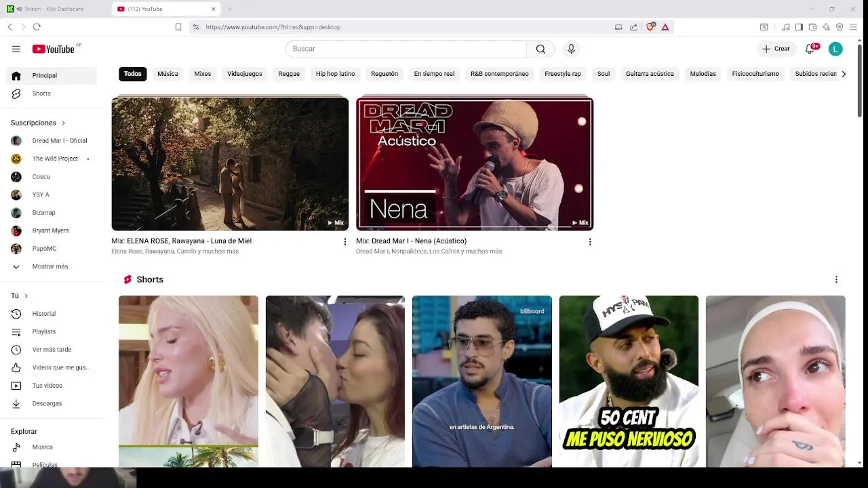868x488 pixels.
Task: Click the browser forward arrow
Action: [x=23, y=27]
